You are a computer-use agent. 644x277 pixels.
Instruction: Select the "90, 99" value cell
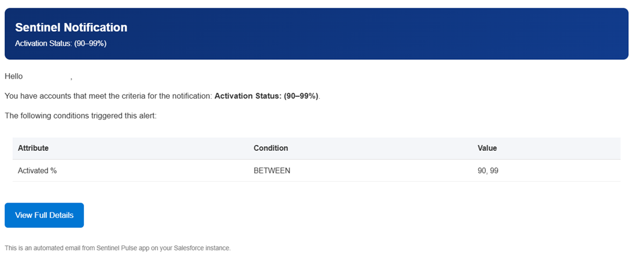pos(488,171)
